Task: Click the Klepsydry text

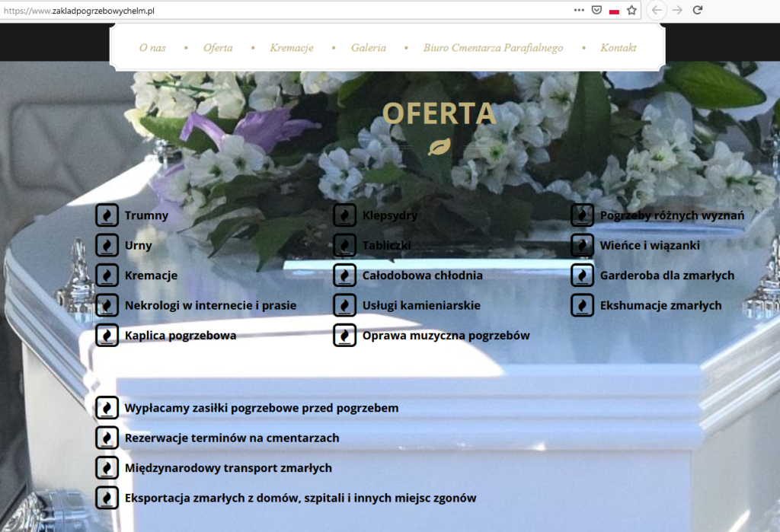Action: tap(390, 215)
